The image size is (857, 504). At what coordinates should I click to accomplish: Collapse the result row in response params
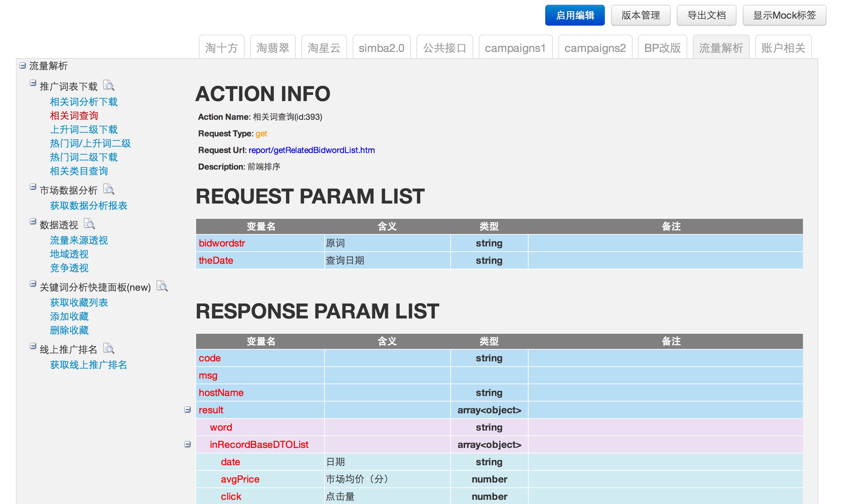(187, 409)
